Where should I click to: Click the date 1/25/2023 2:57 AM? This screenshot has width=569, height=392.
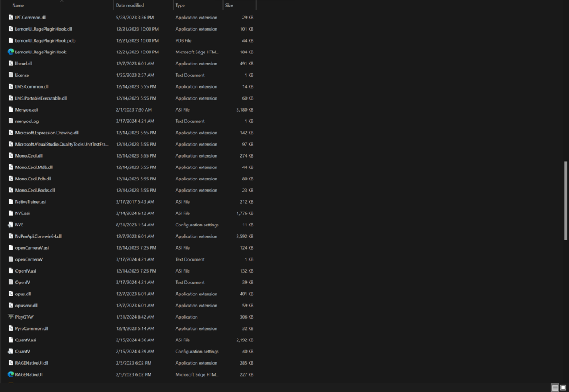pyautogui.click(x=135, y=75)
